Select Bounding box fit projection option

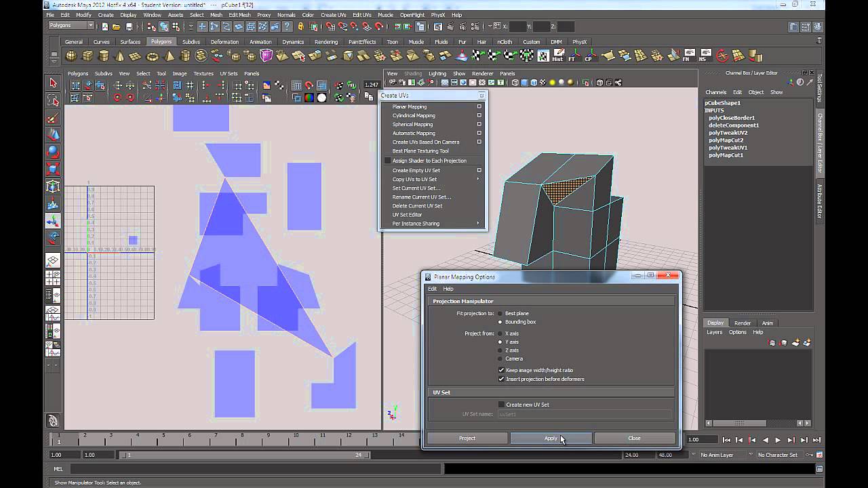coord(500,322)
